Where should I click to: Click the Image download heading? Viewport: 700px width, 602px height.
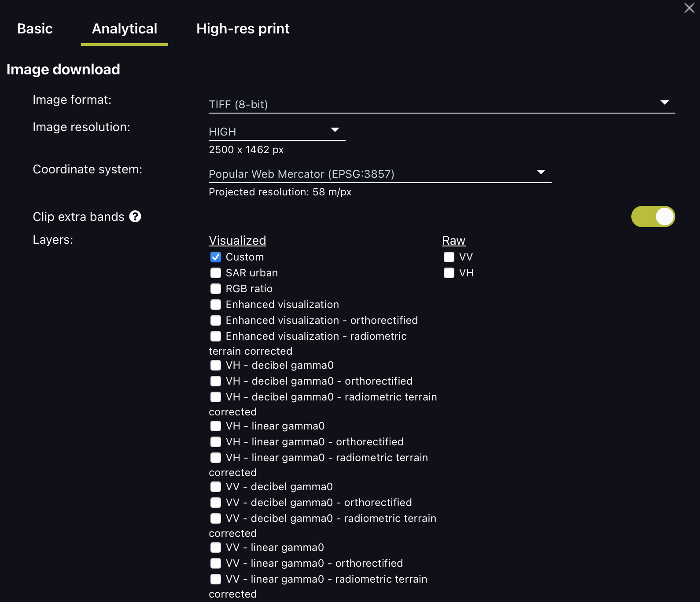[x=63, y=70]
